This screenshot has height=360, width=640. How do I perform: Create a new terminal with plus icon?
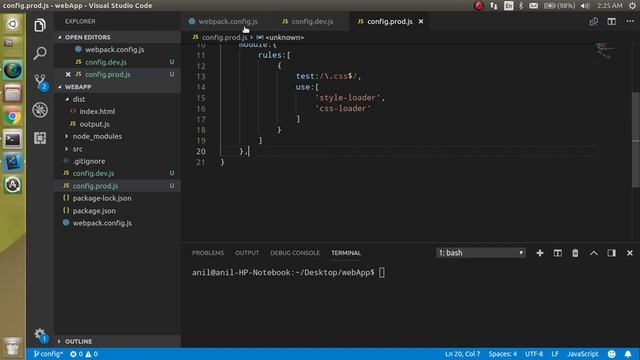pos(540,253)
